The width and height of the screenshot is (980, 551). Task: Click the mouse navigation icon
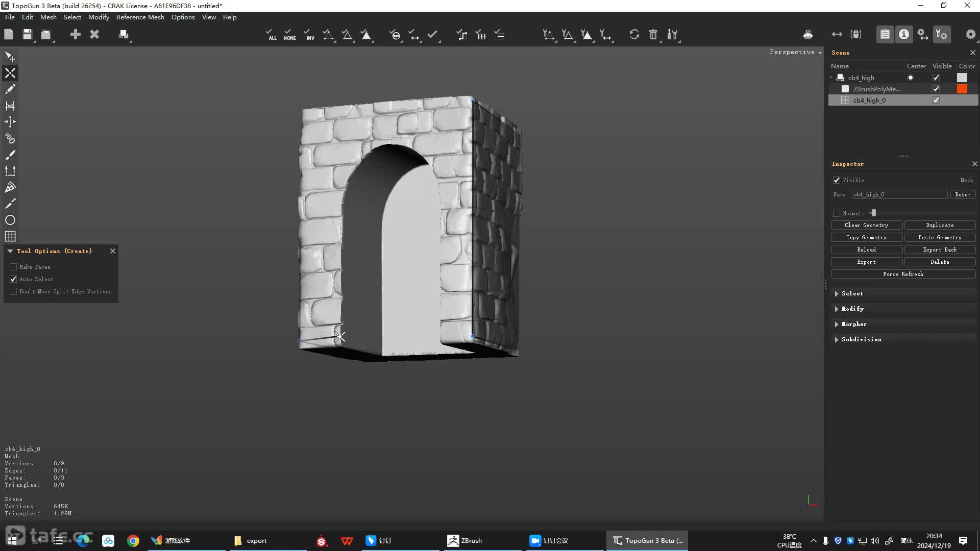coord(856,34)
